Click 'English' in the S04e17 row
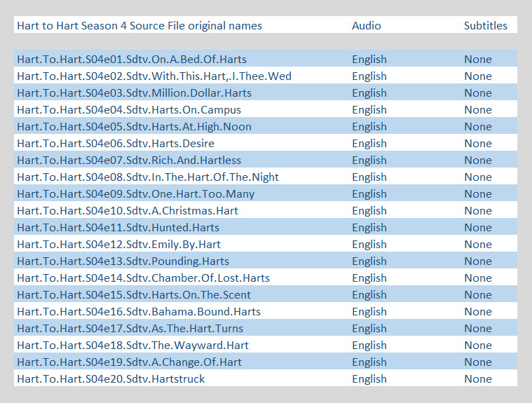Viewport: 532px width, 403px height. pos(369,329)
